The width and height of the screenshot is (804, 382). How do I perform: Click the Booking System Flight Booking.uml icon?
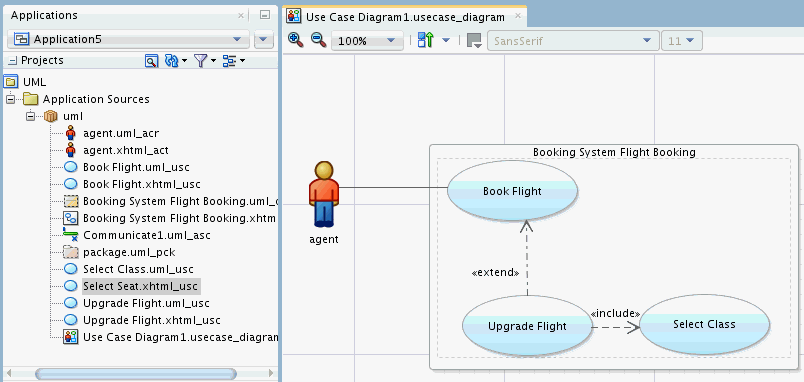click(x=71, y=201)
